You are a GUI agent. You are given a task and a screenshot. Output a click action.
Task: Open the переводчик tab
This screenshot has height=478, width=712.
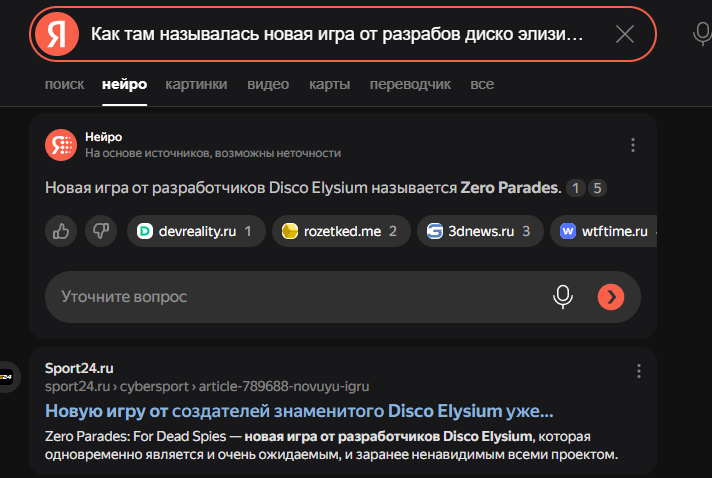(x=410, y=84)
